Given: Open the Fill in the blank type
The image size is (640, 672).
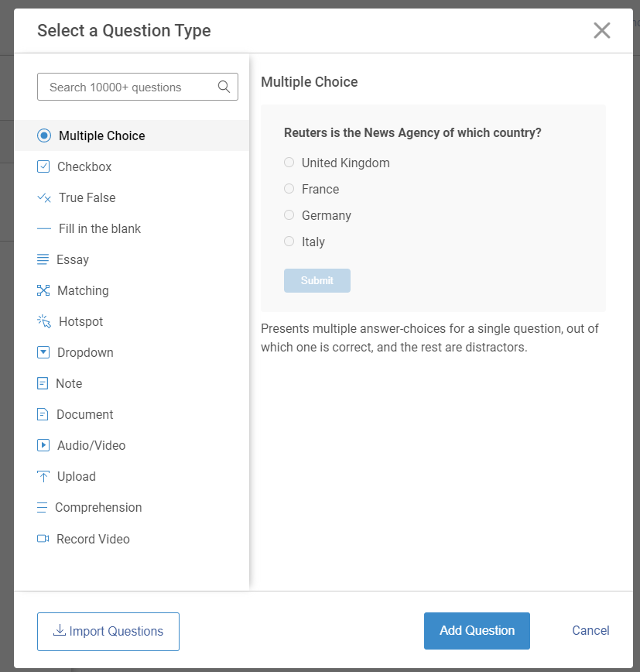Looking at the screenshot, I should point(100,228).
